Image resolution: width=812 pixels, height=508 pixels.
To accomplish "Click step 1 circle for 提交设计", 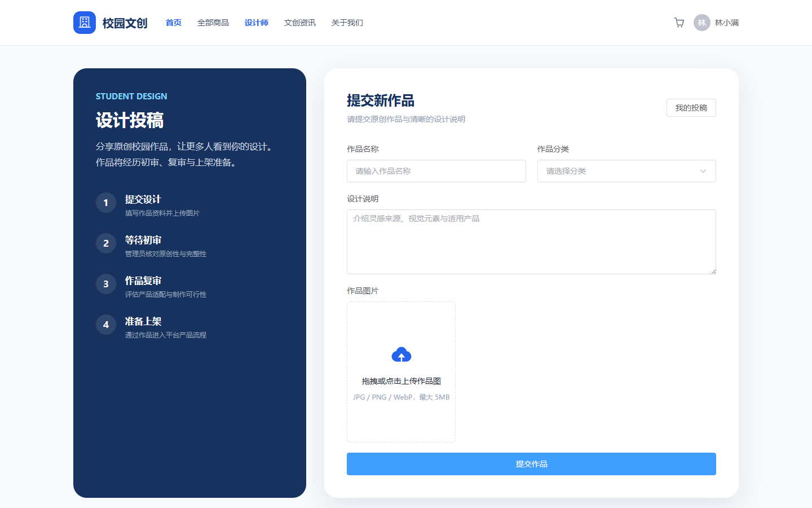I will [106, 203].
